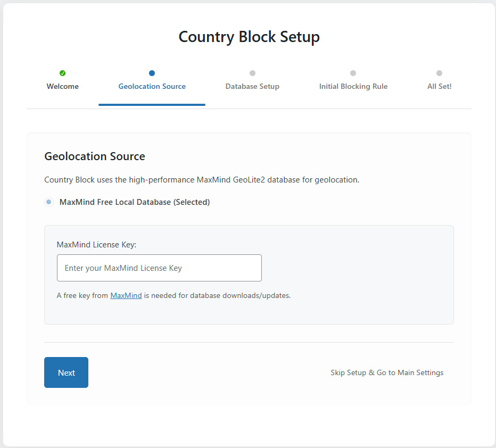Screen dimensions: 496x448
Task: Click the blue underline below the active step
Action: 152,105
